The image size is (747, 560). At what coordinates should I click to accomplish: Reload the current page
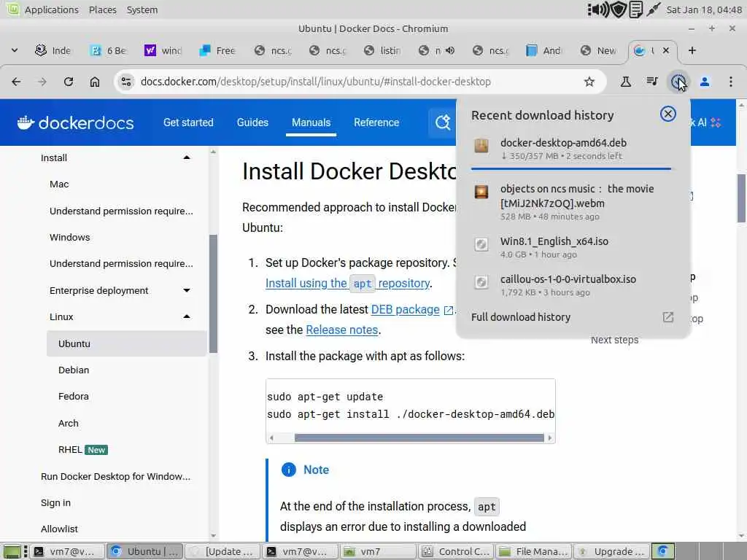[69, 82]
